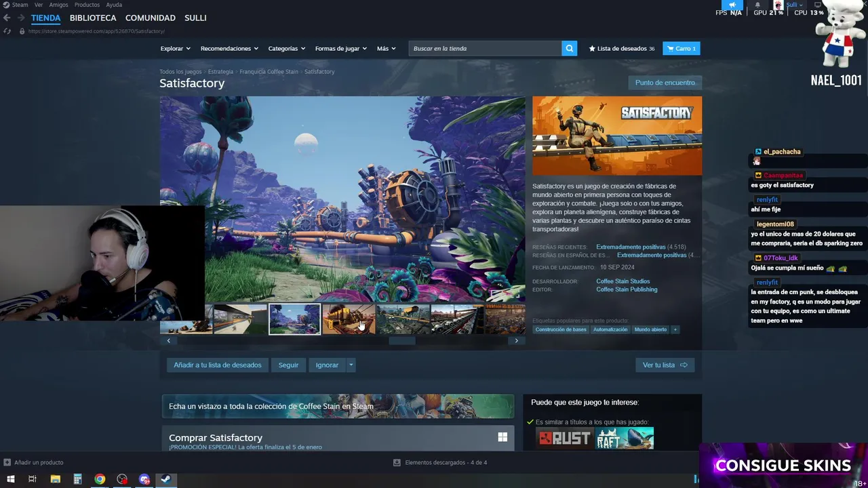Open Lista de deseados link

[x=622, y=48]
